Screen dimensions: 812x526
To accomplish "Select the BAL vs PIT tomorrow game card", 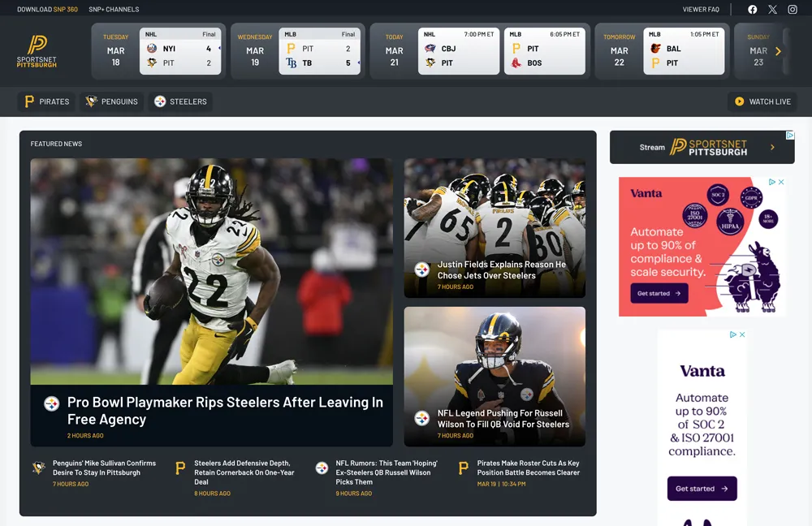I will click(x=684, y=52).
